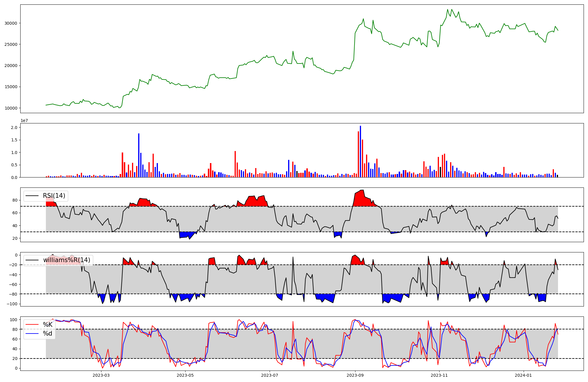This screenshot has width=588, height=382.
Task: Click the 2.0 volume axis tick label
Action: 14,128
